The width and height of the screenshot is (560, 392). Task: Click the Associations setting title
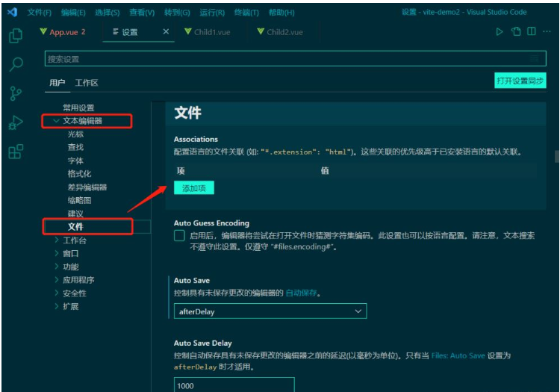click(x=196, y=139)
